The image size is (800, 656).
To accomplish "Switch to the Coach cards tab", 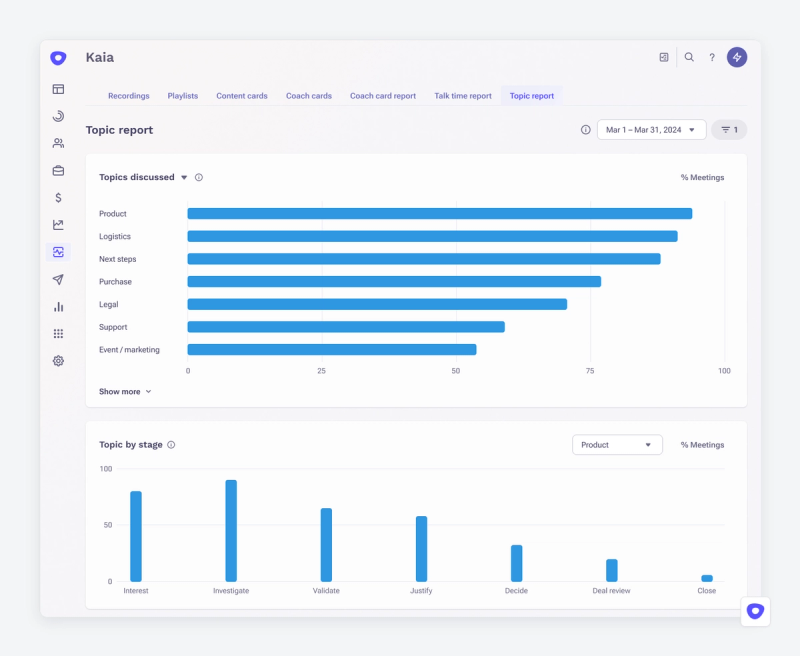I will pos(309,96).
